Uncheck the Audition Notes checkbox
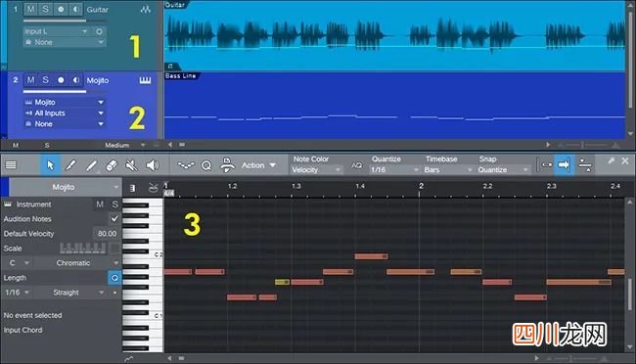This screenshot has height=364, width=636. click(x=114, y=219)
